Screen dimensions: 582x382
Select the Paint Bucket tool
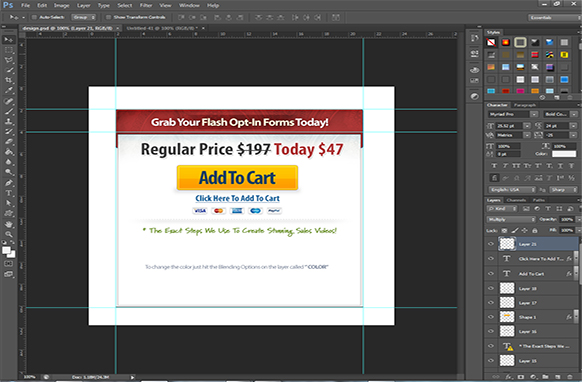tap(8, 151)
